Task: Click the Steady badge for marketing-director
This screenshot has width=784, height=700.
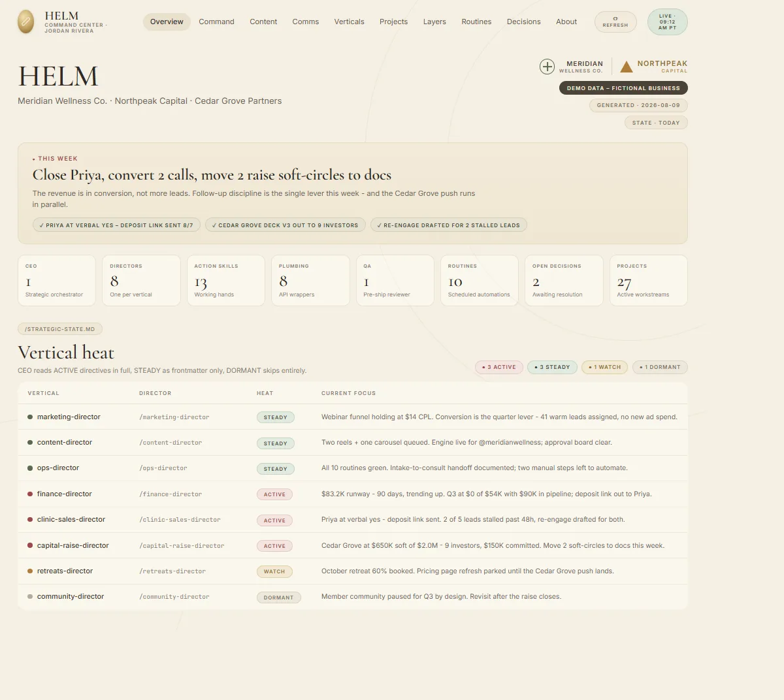Action: [x=276, y=417]
